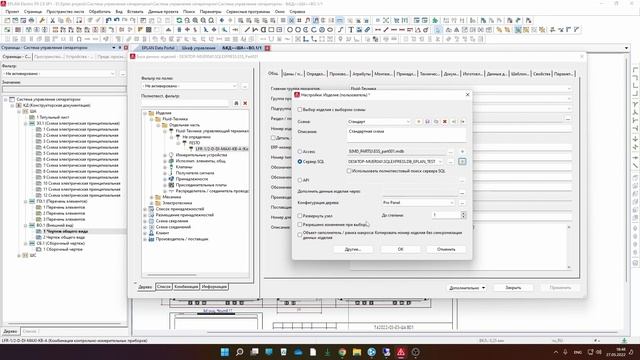Select the Сервер SQL radio button
The image size is (640, 360).
(300, 162)
